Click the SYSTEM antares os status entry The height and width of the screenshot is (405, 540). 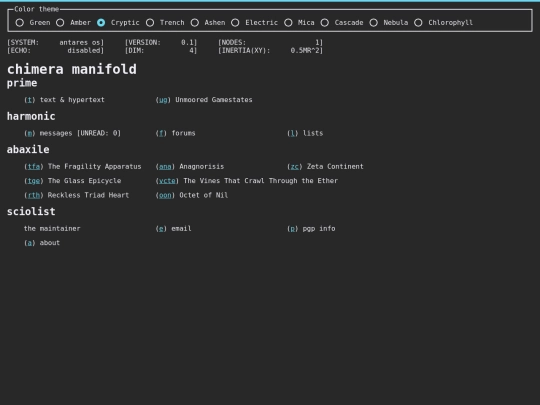55,43
